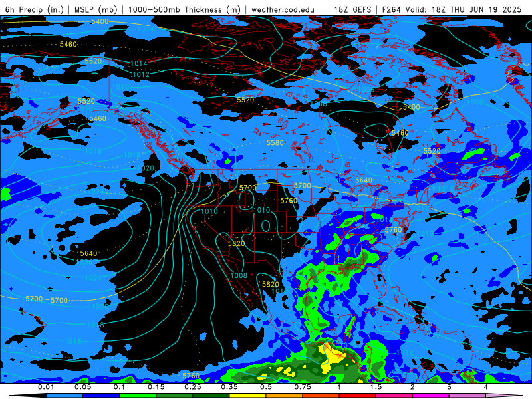Click the '5580' thickness contour label
The image size is (532, 399).
pyautogui.click(x=275, y=143)
